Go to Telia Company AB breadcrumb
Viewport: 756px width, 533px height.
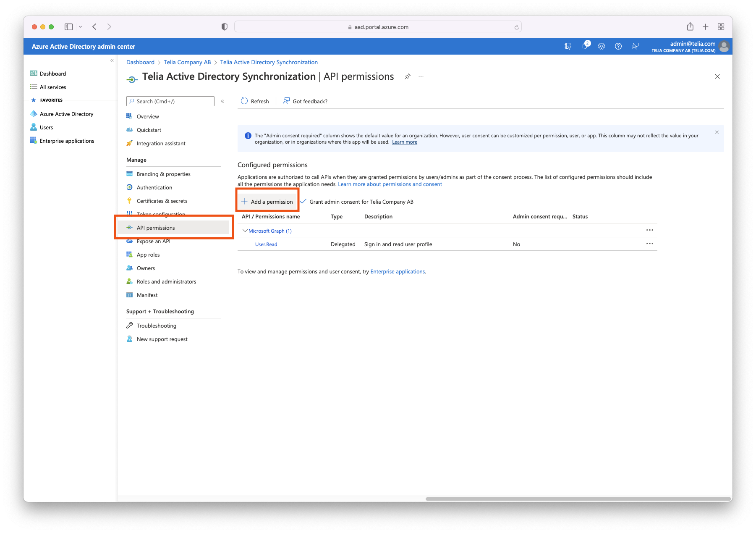click(x=187, y=62)
